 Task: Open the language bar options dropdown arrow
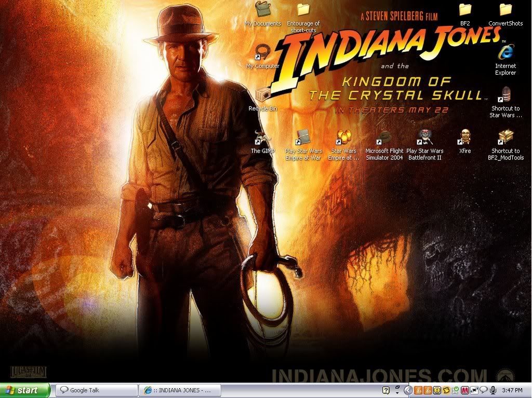click(397, 393)
